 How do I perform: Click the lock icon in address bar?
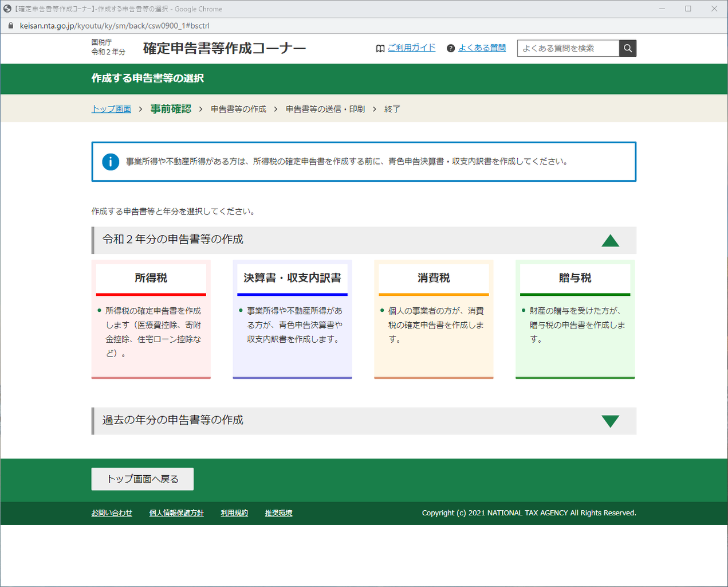coord(10,26)
